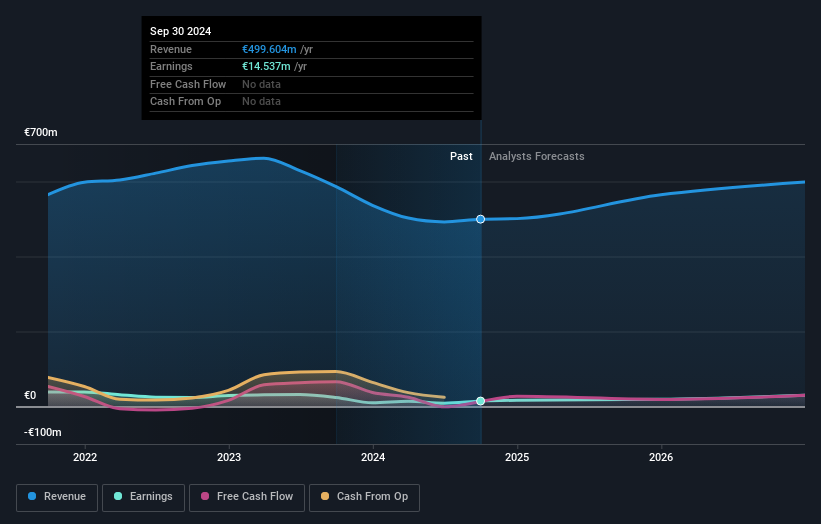Click the Analysts Forecasts label

537,157
